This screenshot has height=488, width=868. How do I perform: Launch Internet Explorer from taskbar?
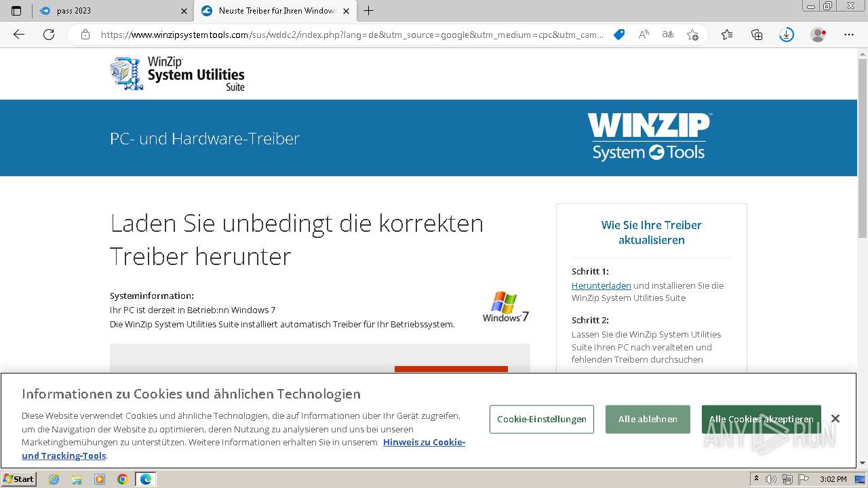click(54, 479)
